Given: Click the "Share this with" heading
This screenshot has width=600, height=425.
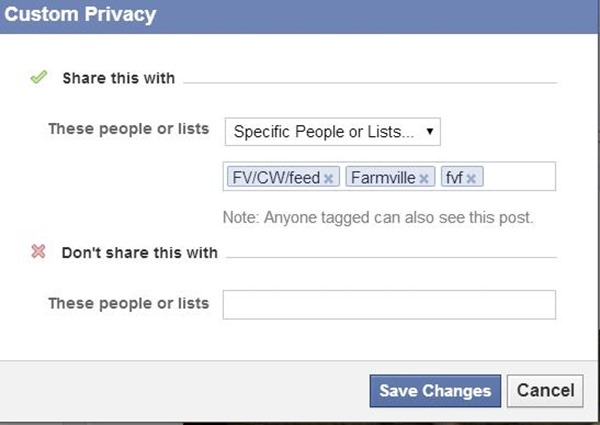Looking at the screenshot, I should pos(118,78).
